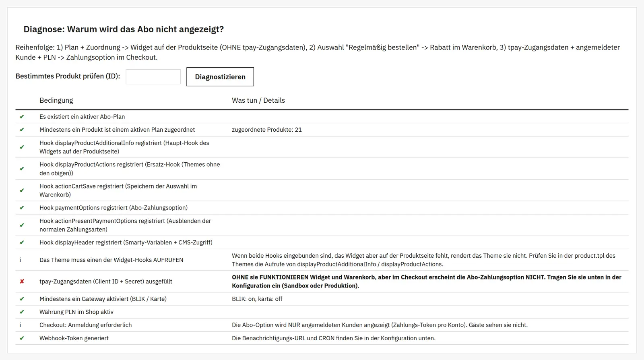
Task: Click 'Währung PLN im Shop aktiv' text
Action: coord(76,312)
